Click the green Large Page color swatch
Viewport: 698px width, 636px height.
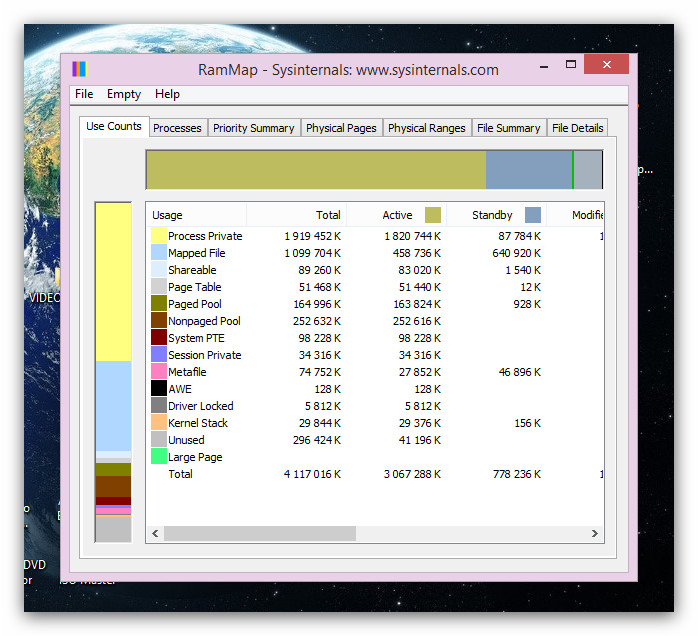[x=159, y=457]
